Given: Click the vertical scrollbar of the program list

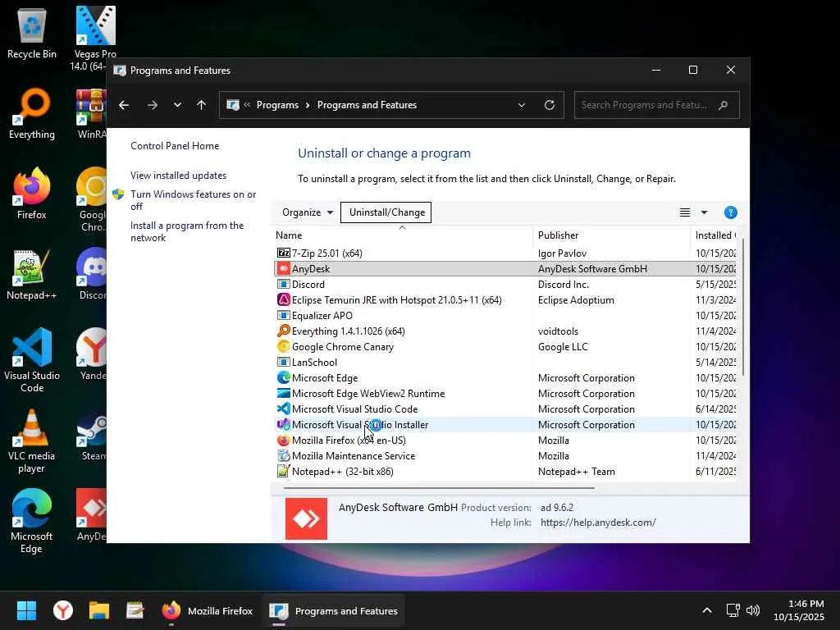Looking at the screenshot, I should (743, 307).
